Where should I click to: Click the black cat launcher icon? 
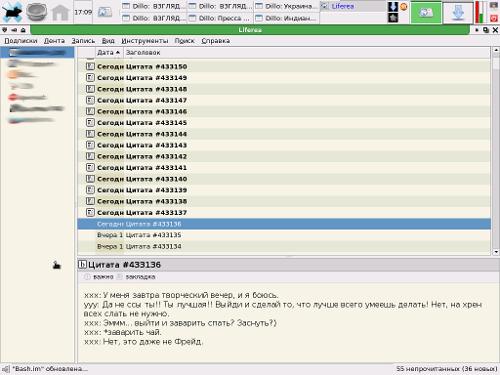(12, 12)
